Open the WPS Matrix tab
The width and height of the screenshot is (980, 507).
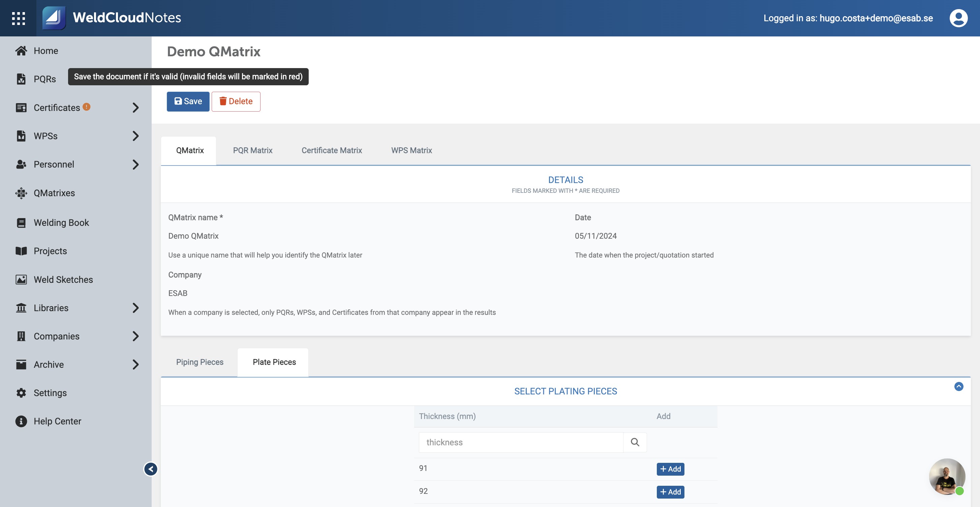coord(411,151)
